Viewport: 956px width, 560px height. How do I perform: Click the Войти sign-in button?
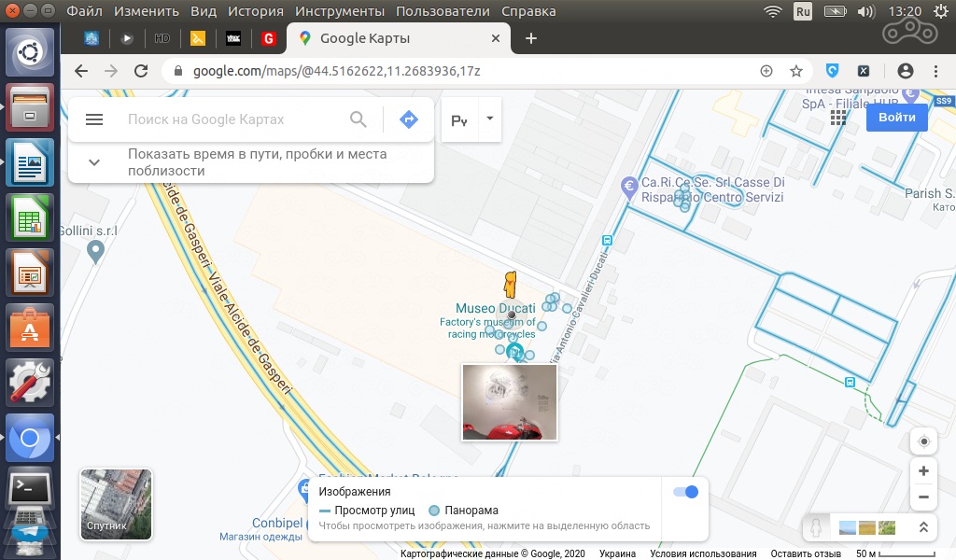tap(896, 118)
